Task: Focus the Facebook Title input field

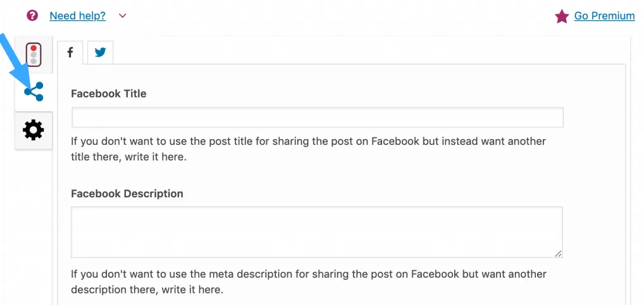Action: pyautogui.click(x=317, y=118)
